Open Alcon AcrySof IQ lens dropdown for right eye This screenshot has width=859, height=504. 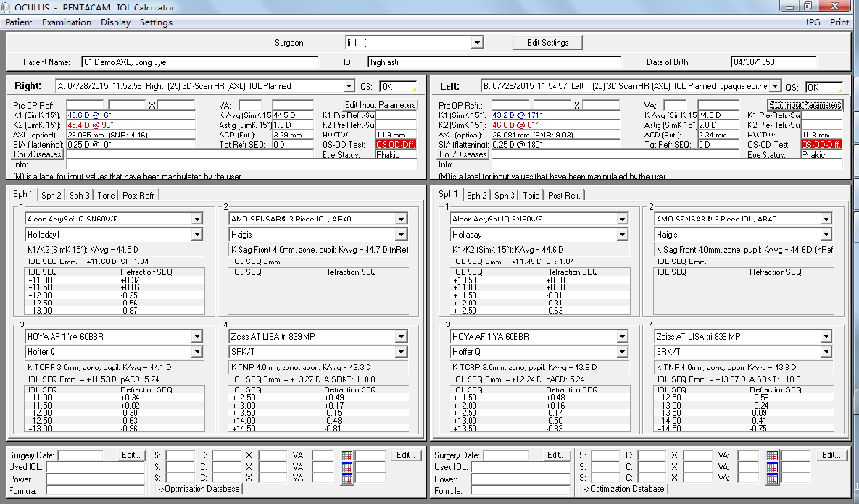(197, 219)
